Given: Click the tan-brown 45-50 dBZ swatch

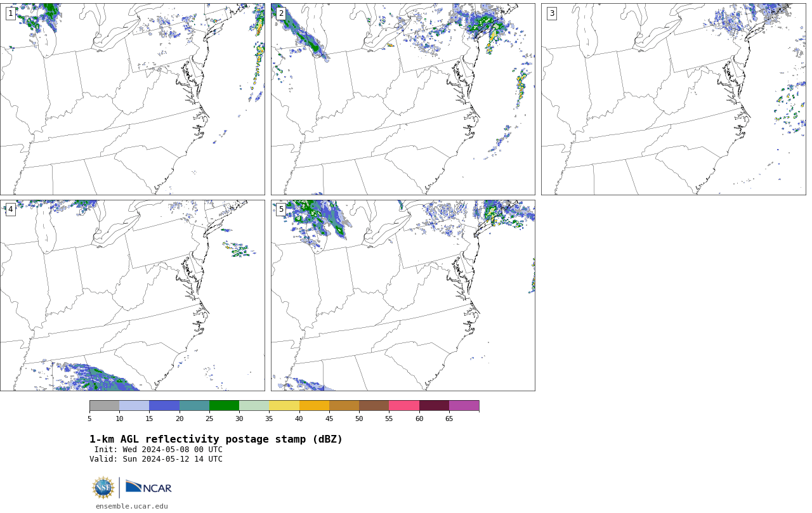Looking at the screenshot, I should coord(344,406).
